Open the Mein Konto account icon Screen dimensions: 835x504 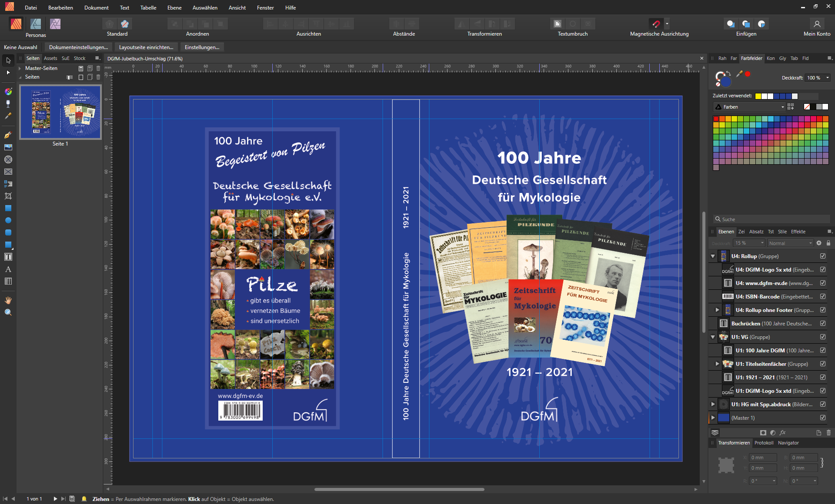click(817, 24)
